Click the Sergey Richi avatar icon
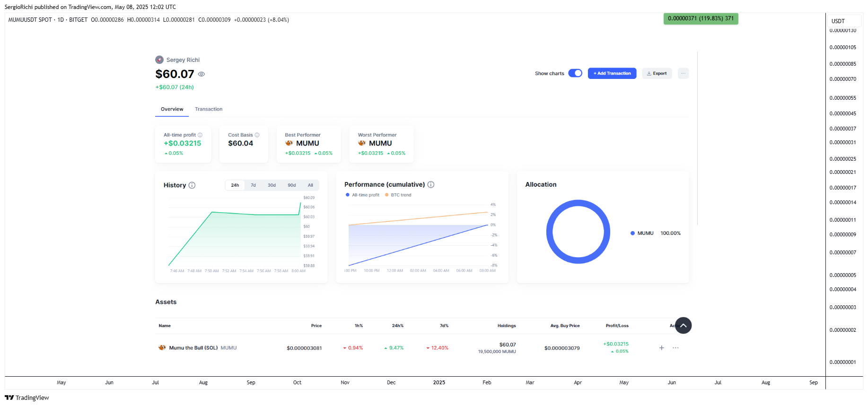The width and height of the screenshot is (868, 406). pyautogui.click(x=159, y=60)
